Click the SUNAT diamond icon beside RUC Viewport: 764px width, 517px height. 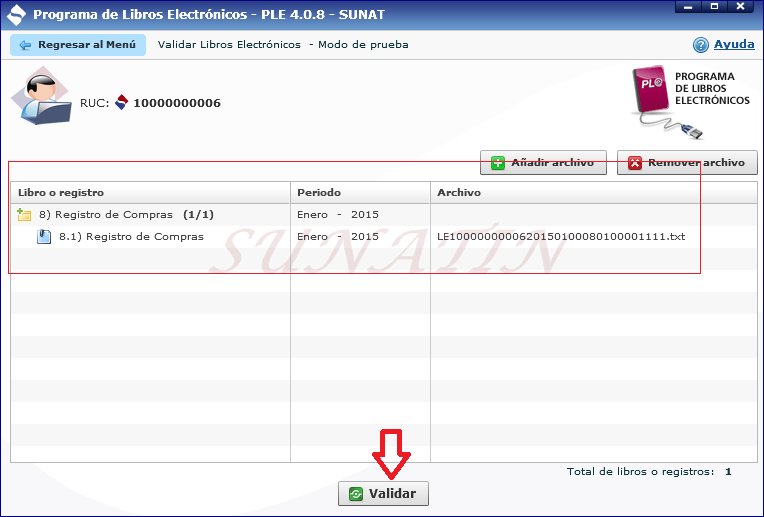pos(121,102)
